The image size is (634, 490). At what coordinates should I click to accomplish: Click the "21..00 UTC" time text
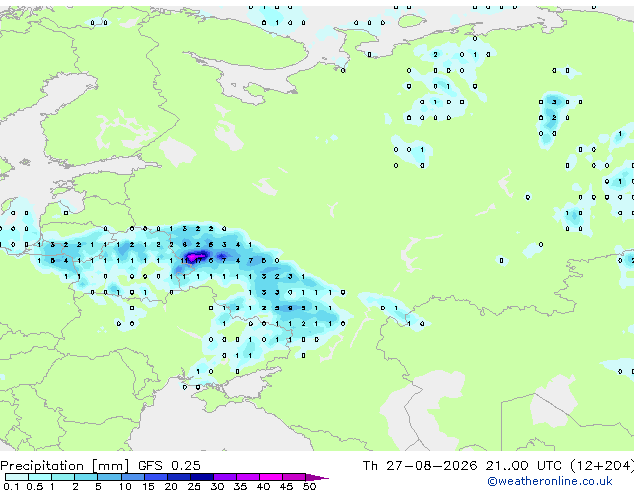pos(524,465)
